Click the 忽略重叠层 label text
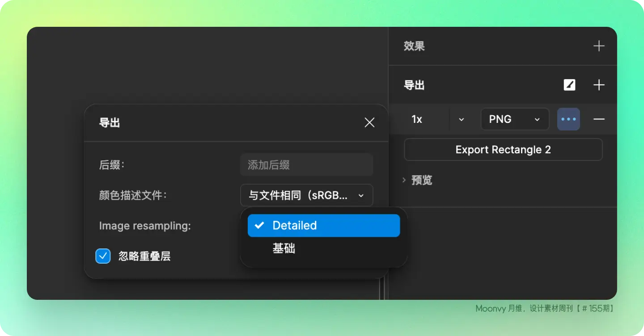Image resolution: width=644 pixels, height=336 pixels. click(144, 256)
